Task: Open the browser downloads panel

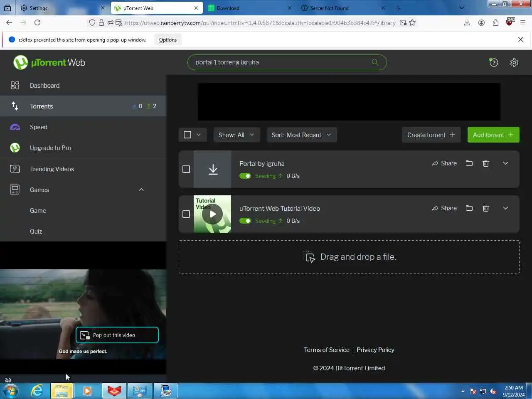Action: point(467,22)
